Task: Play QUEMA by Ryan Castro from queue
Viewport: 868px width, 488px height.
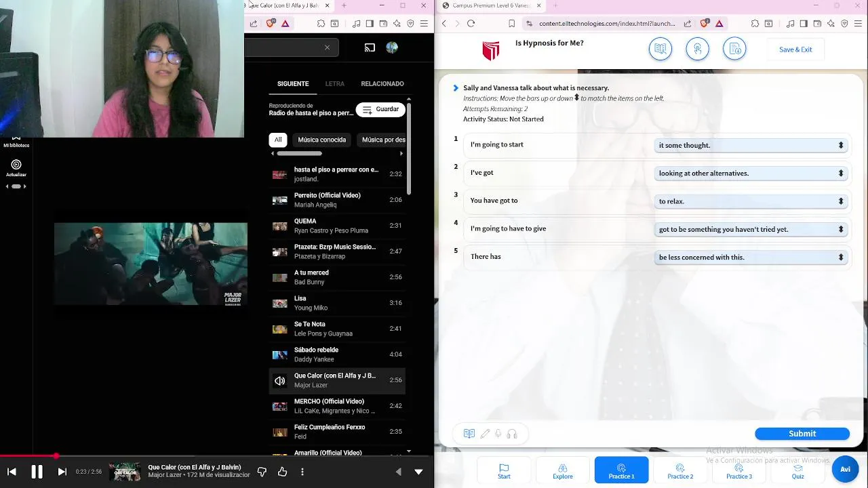Action: pos(337,226)
